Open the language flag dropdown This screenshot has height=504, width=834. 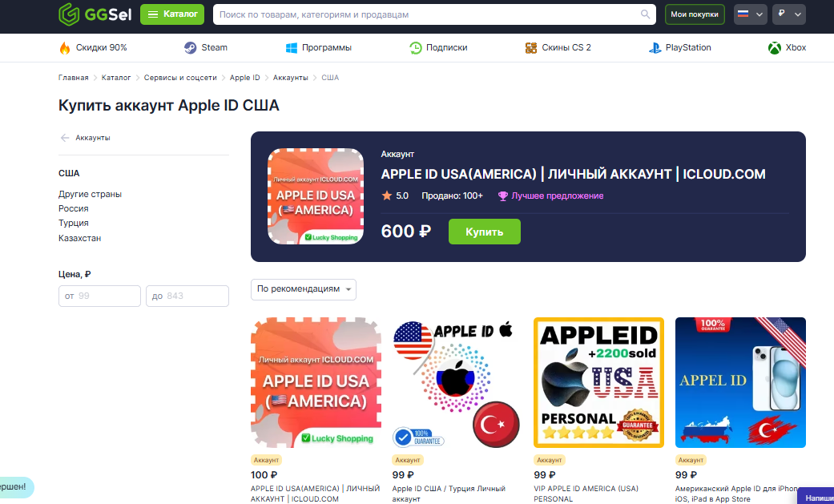750,14
